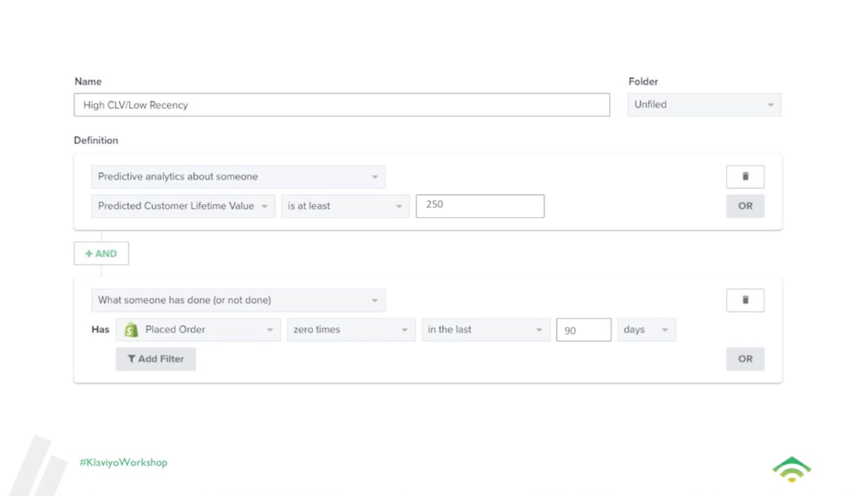This screenshot has width=868, height=496.
Task: Open 'What someone has done (or not done)' dropdown
Action: pos(238,300)
